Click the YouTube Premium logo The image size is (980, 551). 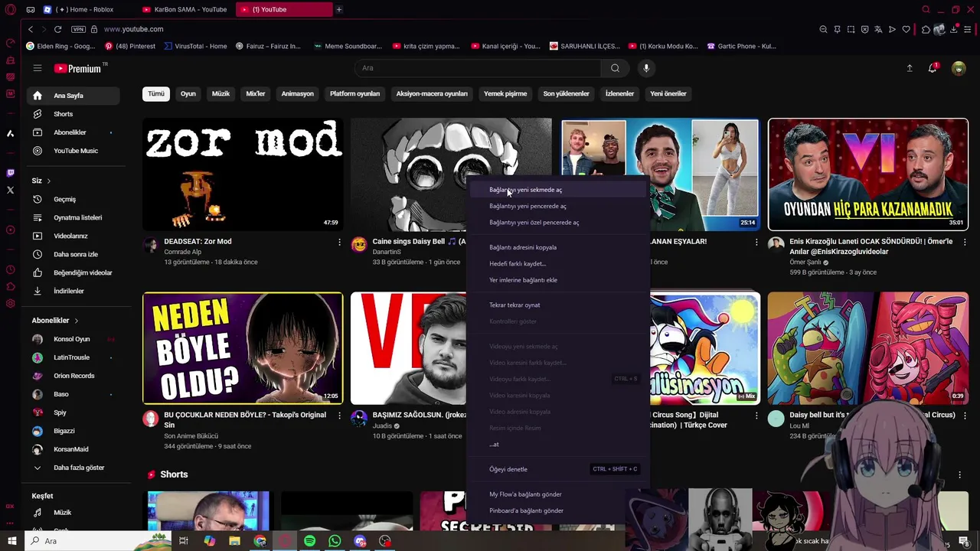pos(78,68)
